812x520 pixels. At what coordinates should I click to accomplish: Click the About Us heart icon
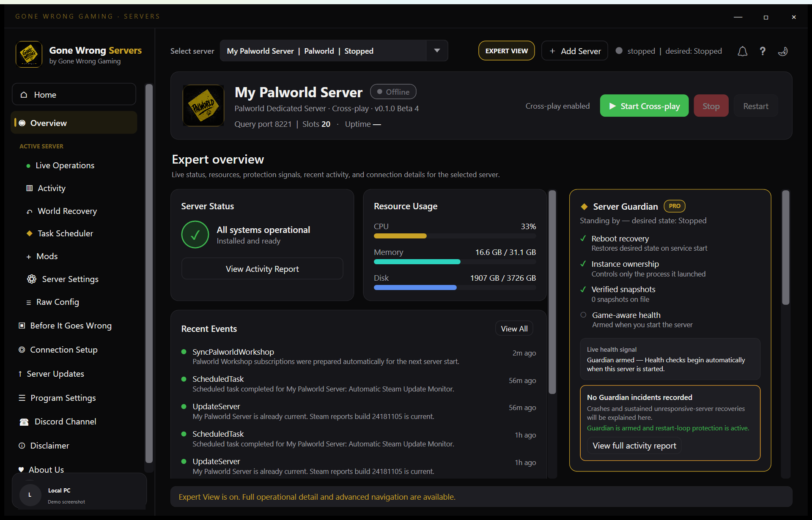click(x=21, y=470)
